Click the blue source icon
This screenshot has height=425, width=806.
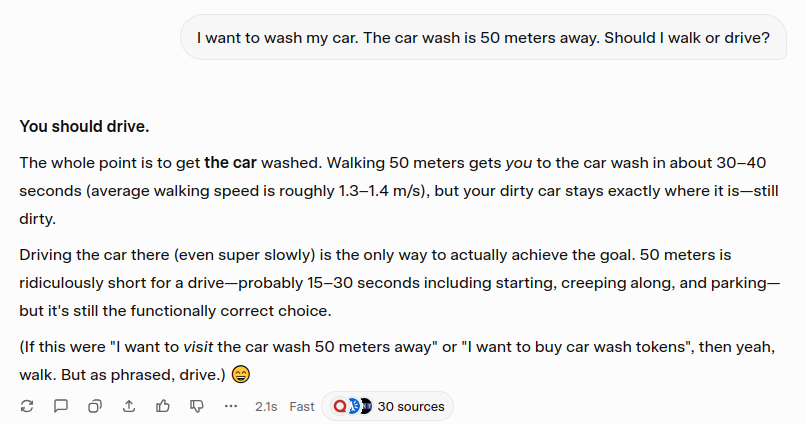coord(353,407)
